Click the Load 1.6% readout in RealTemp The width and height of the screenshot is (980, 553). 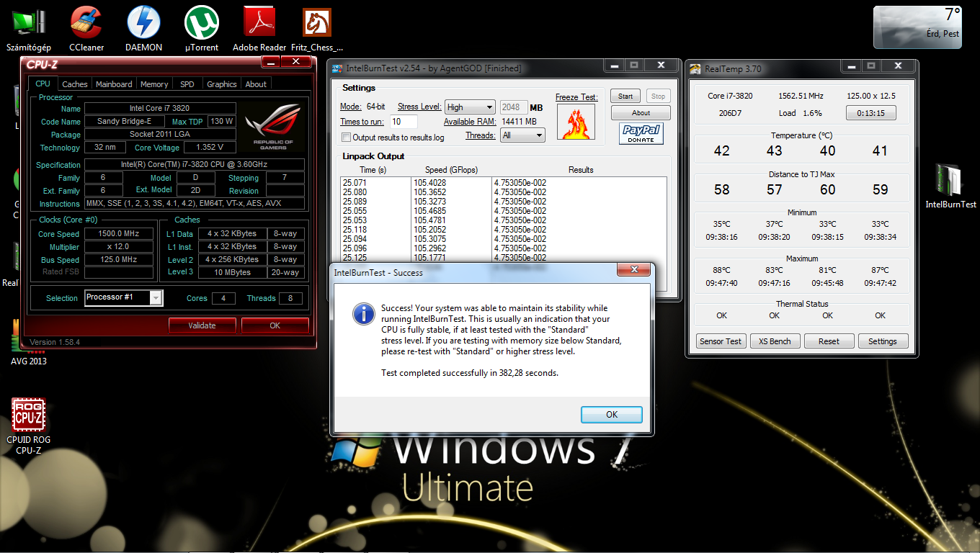pos(800,113)
